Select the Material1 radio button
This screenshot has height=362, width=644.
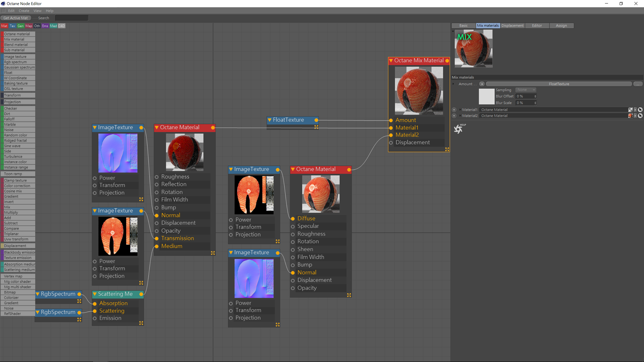pyautogui.click(x=454, y=110)
